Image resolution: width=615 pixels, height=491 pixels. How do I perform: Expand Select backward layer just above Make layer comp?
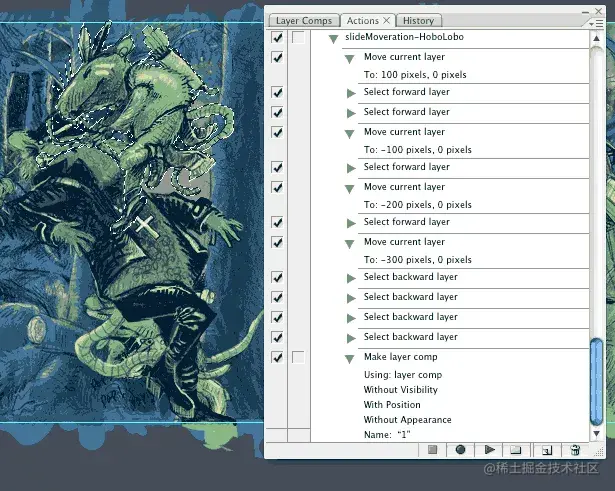(351, 338)
